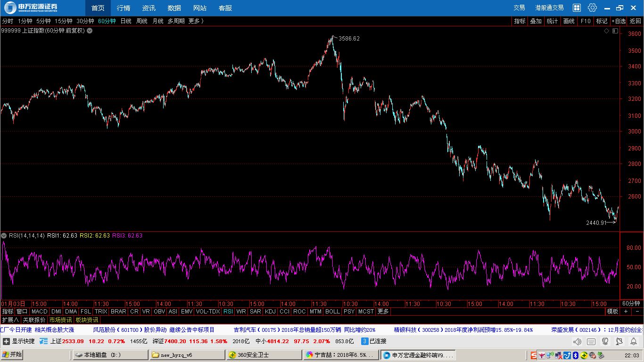Click the blue number 3 connection badge
The height and width of the screenshot is (362, 644).
pos(364,341)
